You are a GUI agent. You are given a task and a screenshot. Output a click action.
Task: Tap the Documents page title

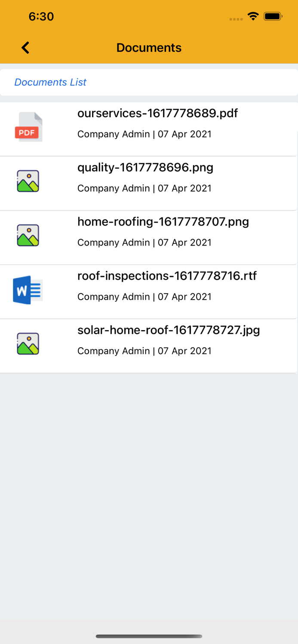point(149,48)
